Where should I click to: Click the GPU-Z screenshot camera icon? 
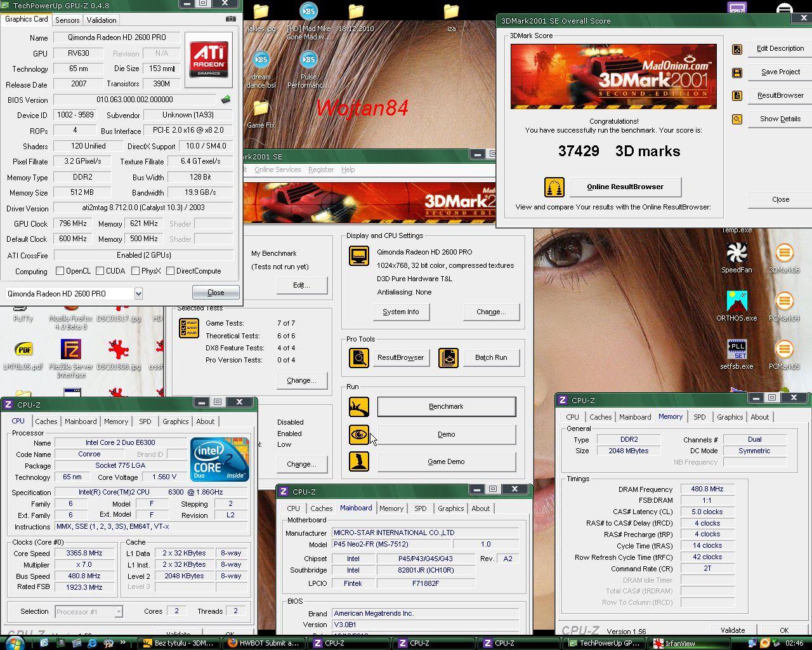[x=230, y=19]
